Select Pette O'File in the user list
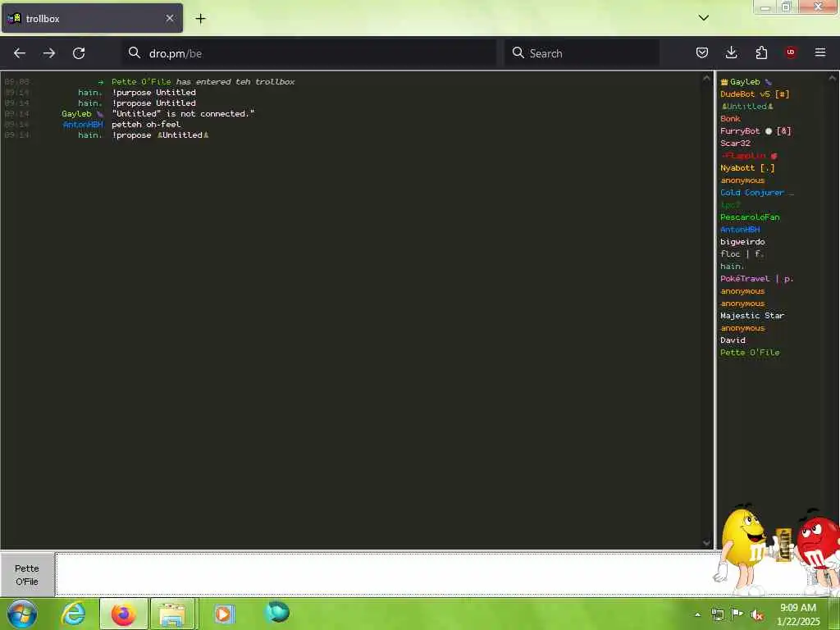The height and width of the screenshot is (630, 840). tap(750, 353)
